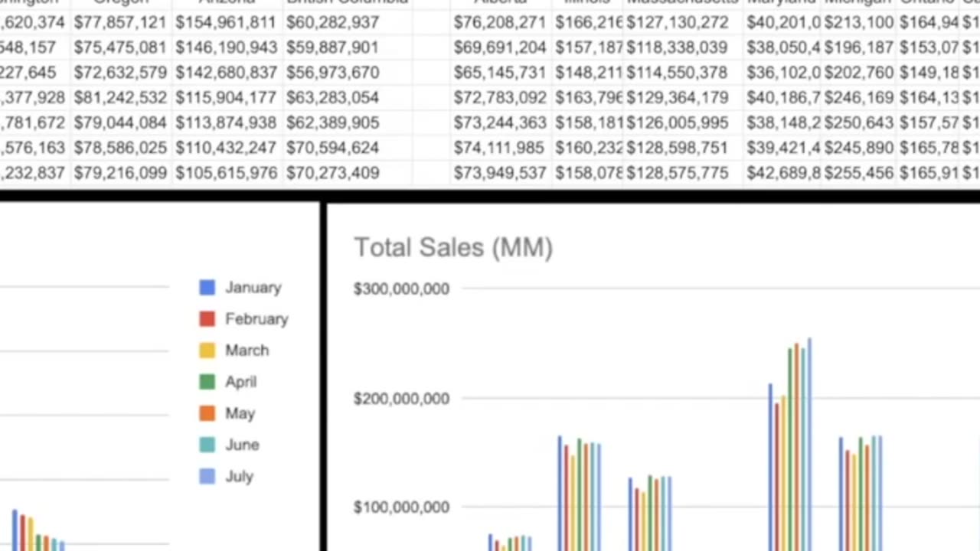Screen dimensions: 980x551
Task: Click the April legend label
Action: click(240, 381)
